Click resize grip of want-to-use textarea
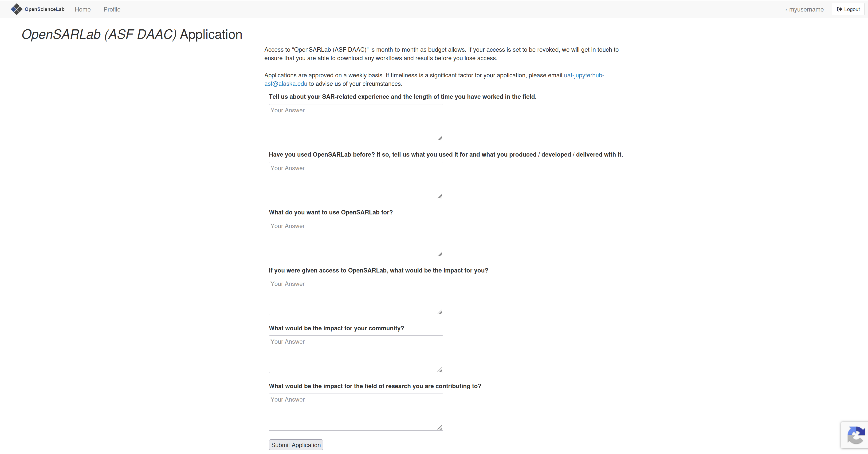 [440, 254]
